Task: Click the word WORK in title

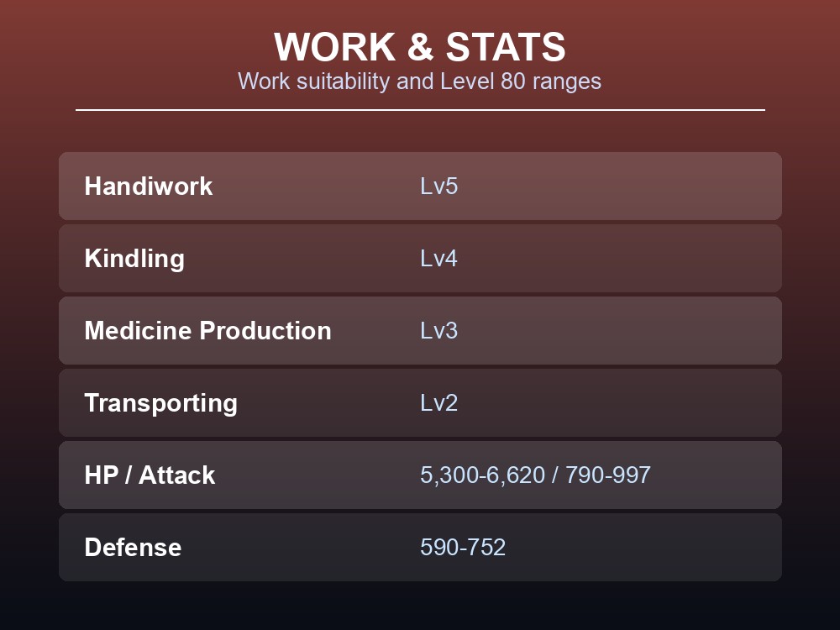Action: tap(335, 47)
